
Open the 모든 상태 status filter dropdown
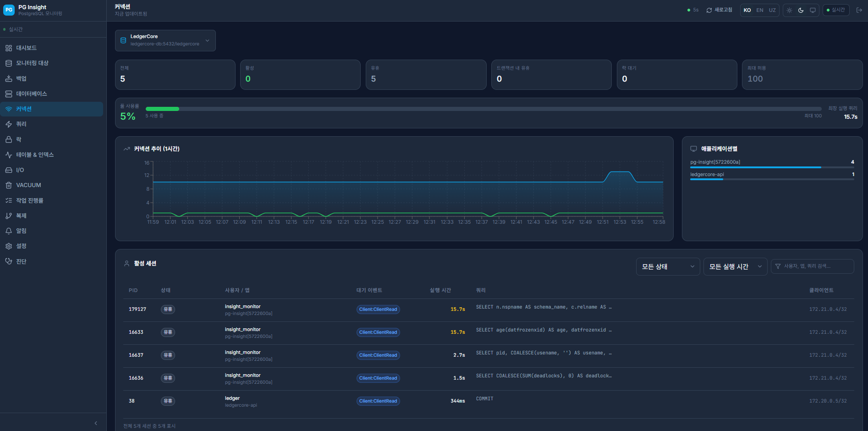pos(668,266)
